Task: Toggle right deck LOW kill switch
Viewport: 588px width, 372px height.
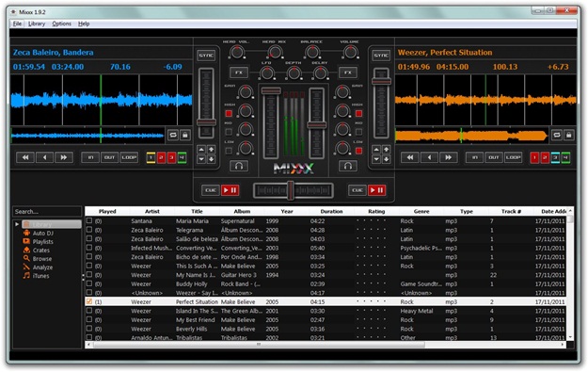Action: (x=358, y=151)
